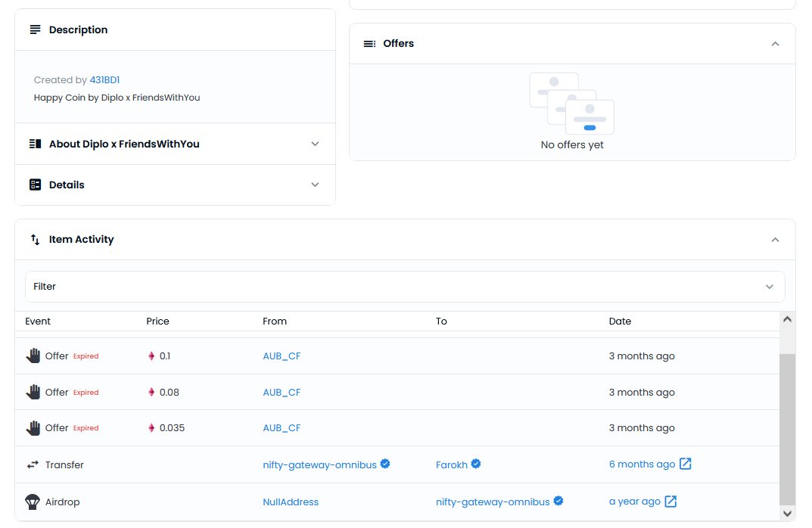Click the Item Activity arrows icon
The height and width of the screenshot is (528, 812).
pos(36,239)
